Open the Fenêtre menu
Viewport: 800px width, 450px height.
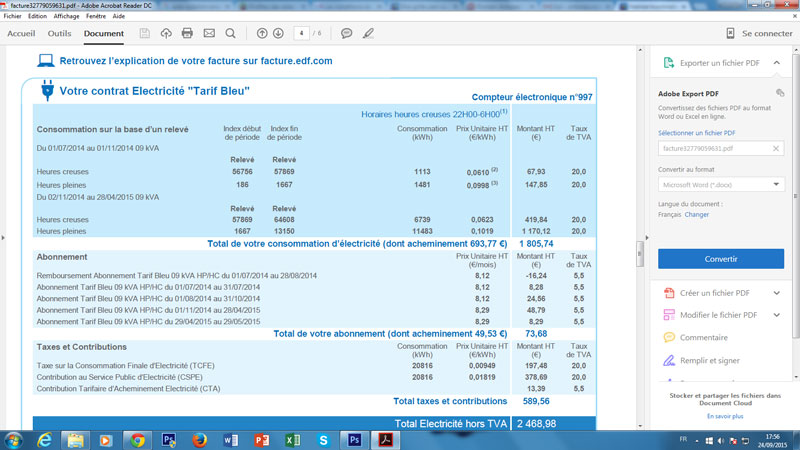click(96, 16)
